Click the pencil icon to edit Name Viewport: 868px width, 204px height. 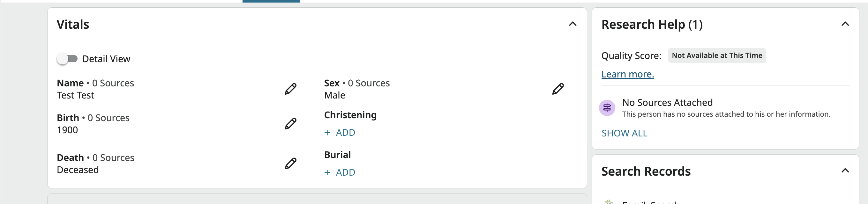pyautogui.click(x=290, y=89)
